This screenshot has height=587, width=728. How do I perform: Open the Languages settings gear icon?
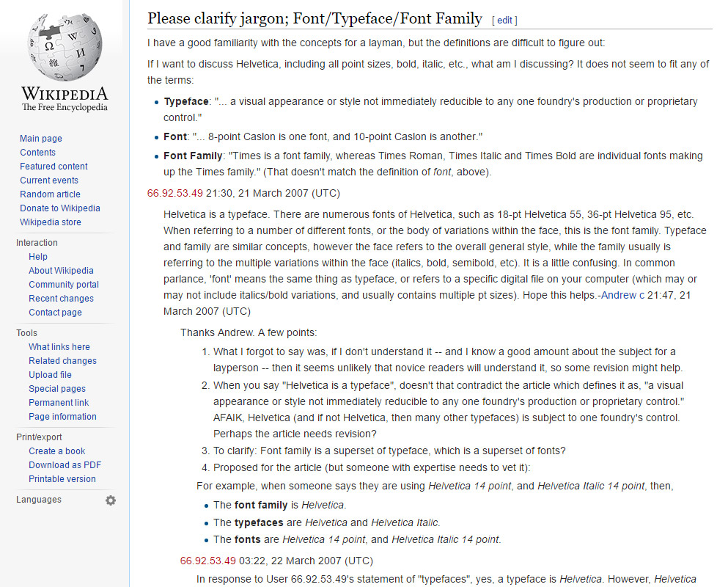[x=111, y=500]
